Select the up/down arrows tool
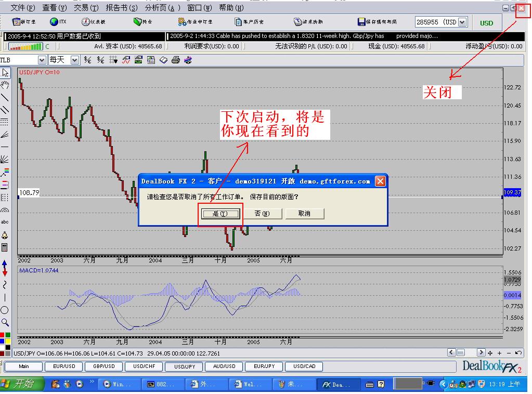The height and width of the screenshot is (394, 532). 5,268
